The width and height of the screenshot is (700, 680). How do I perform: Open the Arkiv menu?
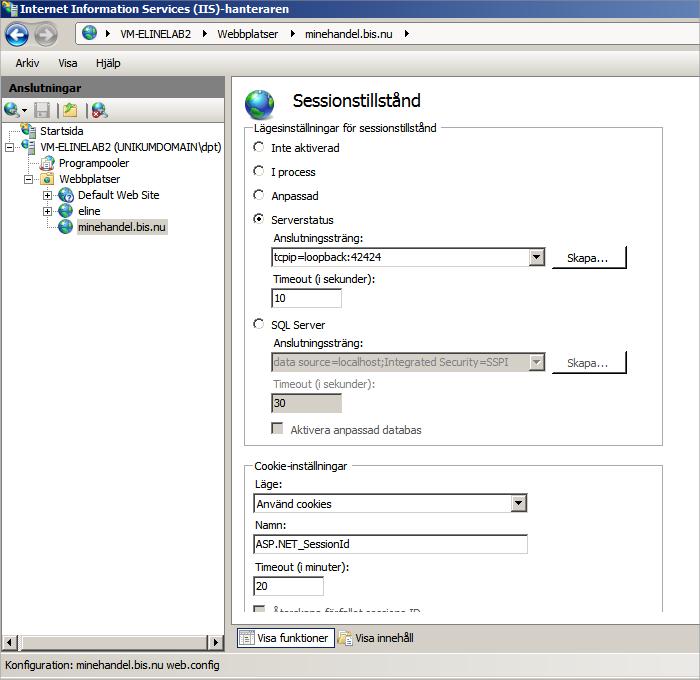[x=27, y=63]
